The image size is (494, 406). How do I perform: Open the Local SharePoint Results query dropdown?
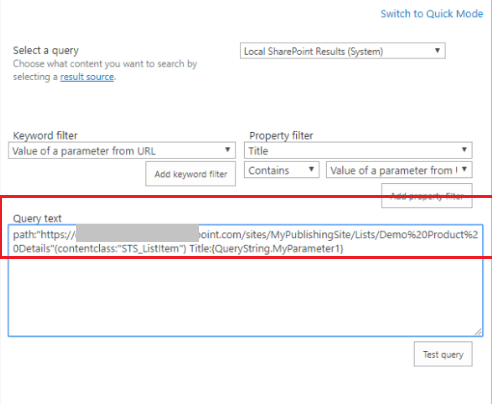point(343,51)
